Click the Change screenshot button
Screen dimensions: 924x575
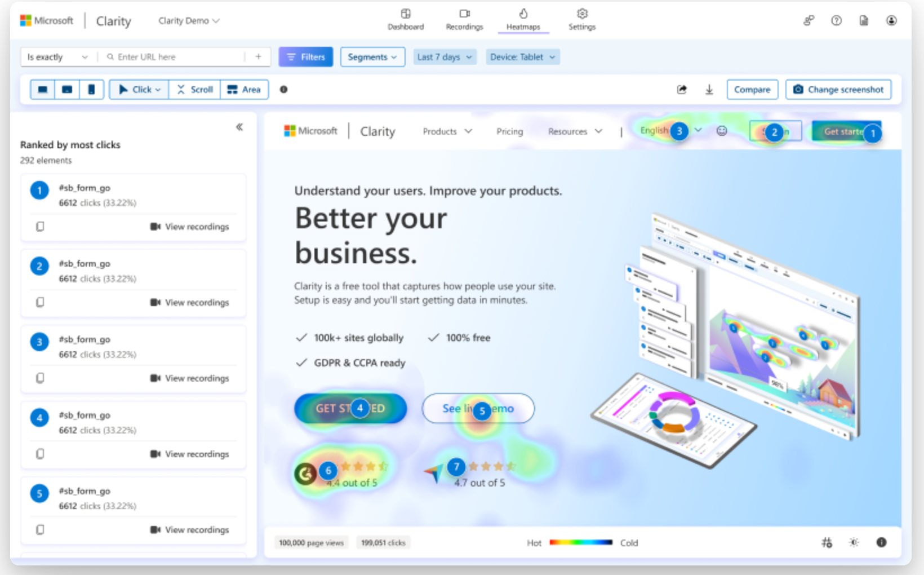point(838,90)
